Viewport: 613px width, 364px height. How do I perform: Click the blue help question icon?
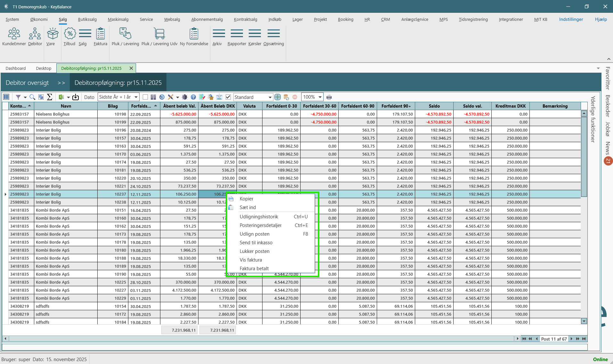[x=193, y=97]
